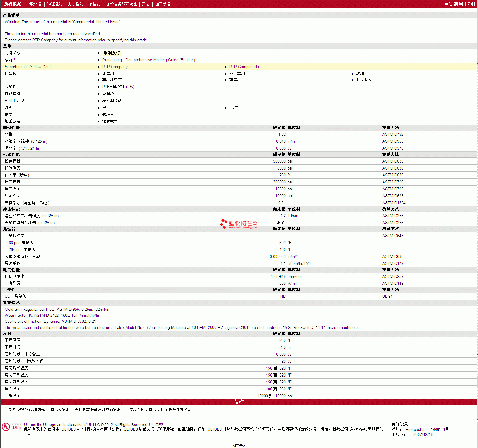The image size is (478, 448).
Task: Click the 塑胶物性网 watermark logo icon
Action: 224,224
